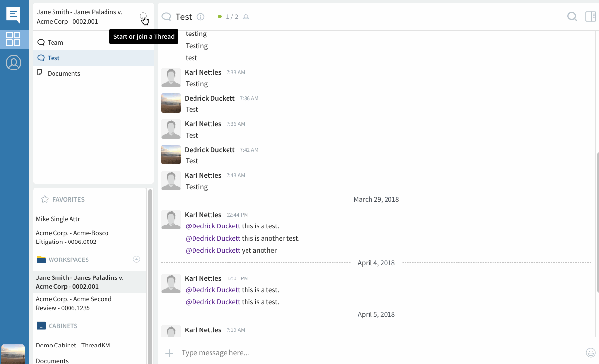Click the info icon next to Test thread title
The height and width of the screenshot is (364, 599).
pyautogui.click(x=200, y=16)
